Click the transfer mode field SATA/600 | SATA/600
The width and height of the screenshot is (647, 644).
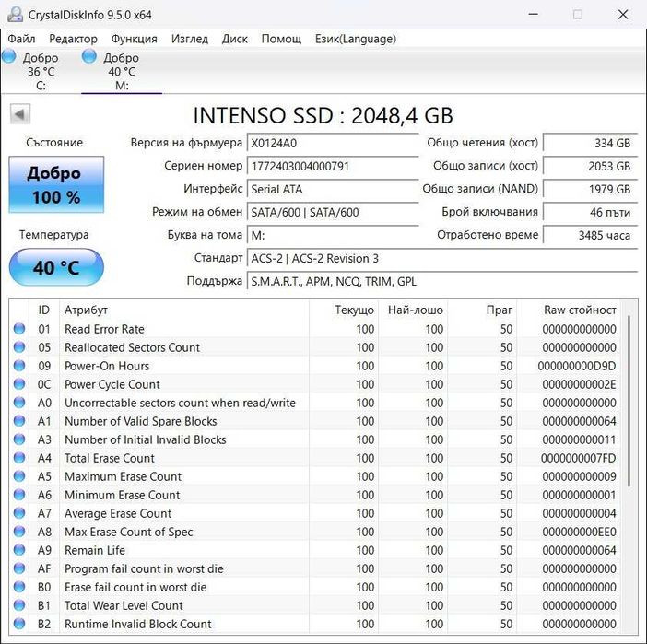point(333,213)
